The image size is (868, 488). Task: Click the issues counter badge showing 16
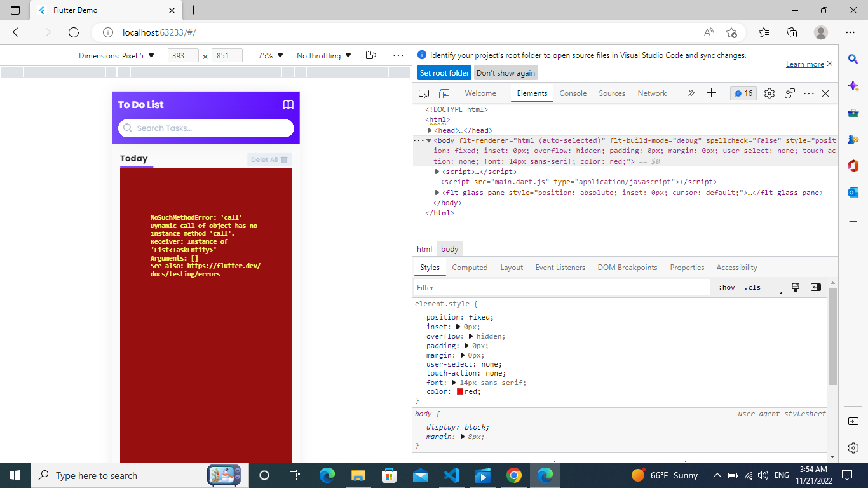coord(743,93)
